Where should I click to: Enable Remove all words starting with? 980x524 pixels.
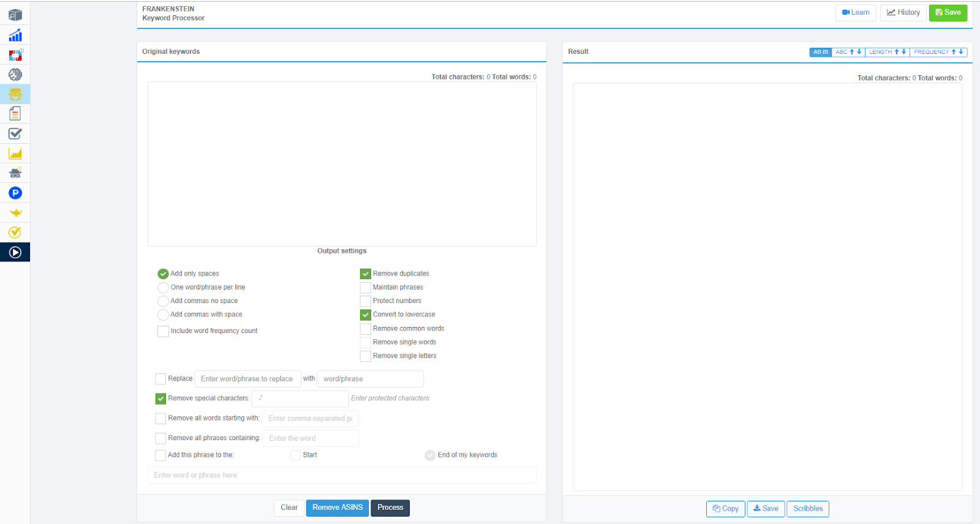(160, 419)
